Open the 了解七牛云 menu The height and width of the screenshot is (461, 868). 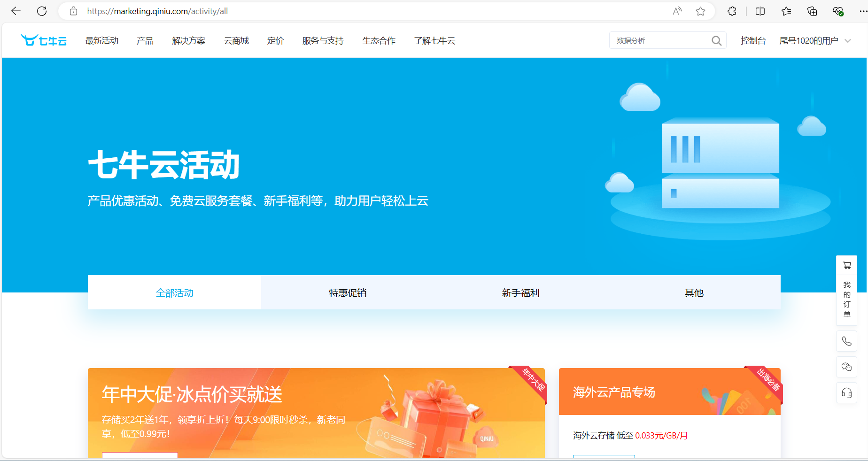pyautogui.click(x=435, y=41)
